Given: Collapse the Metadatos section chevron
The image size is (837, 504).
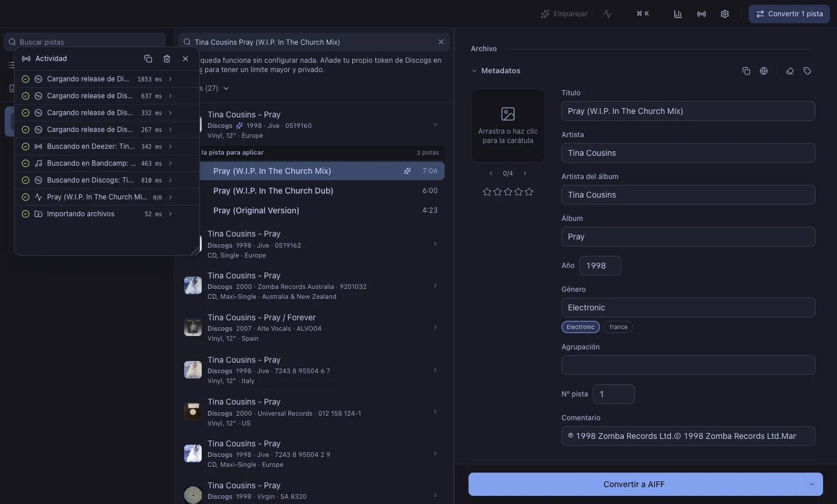Looking at the screenshot, I should 474,71.
